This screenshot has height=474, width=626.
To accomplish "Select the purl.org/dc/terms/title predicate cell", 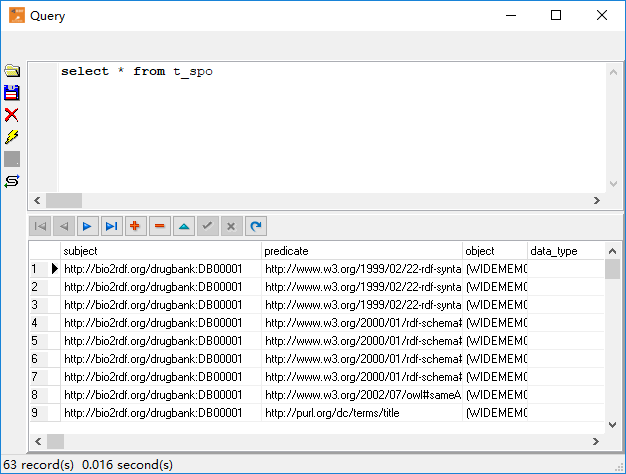I will coord(360,412).
